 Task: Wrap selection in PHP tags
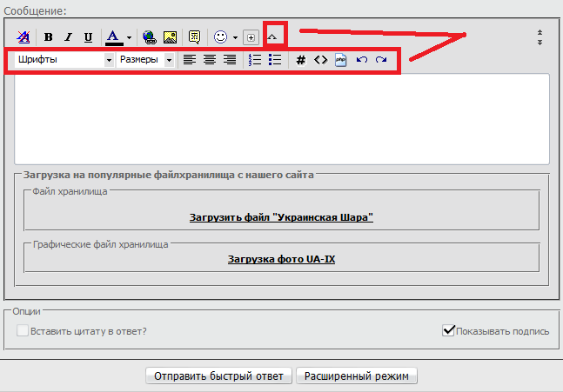click(x=341, y=59)
